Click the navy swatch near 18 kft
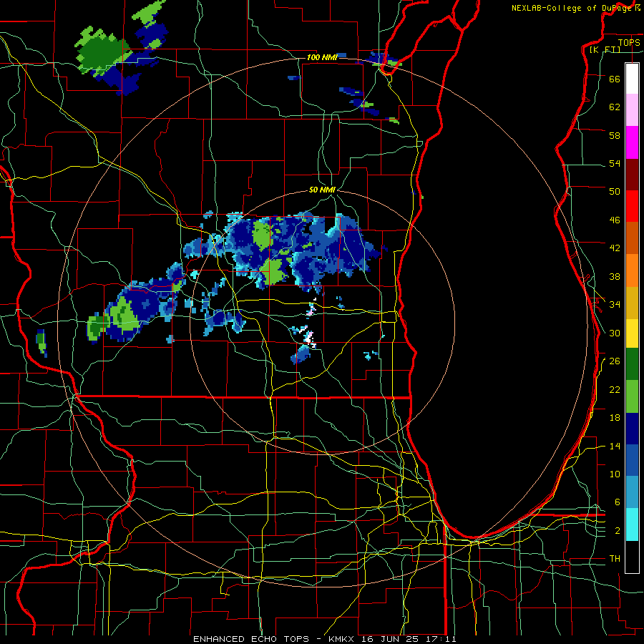This screenshot has width=644, height=644. click(x=632, y=429)
